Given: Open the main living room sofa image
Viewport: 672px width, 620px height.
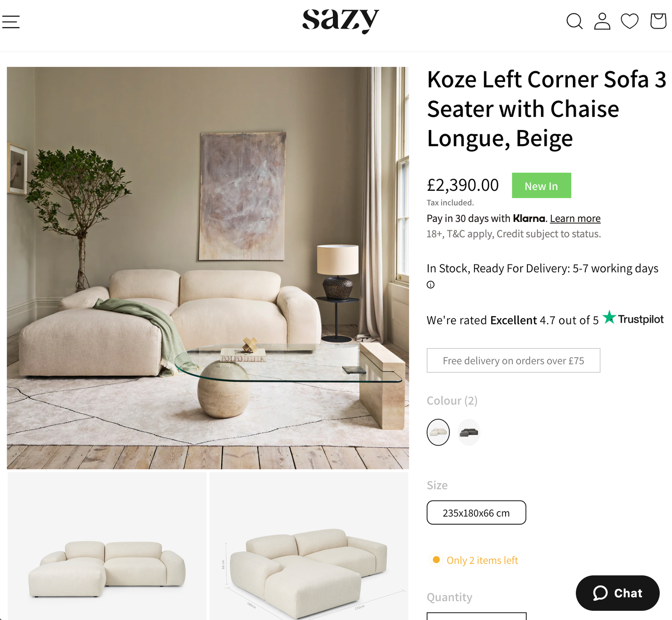Looking at the screenshot, I should click(x=208, y=268).
